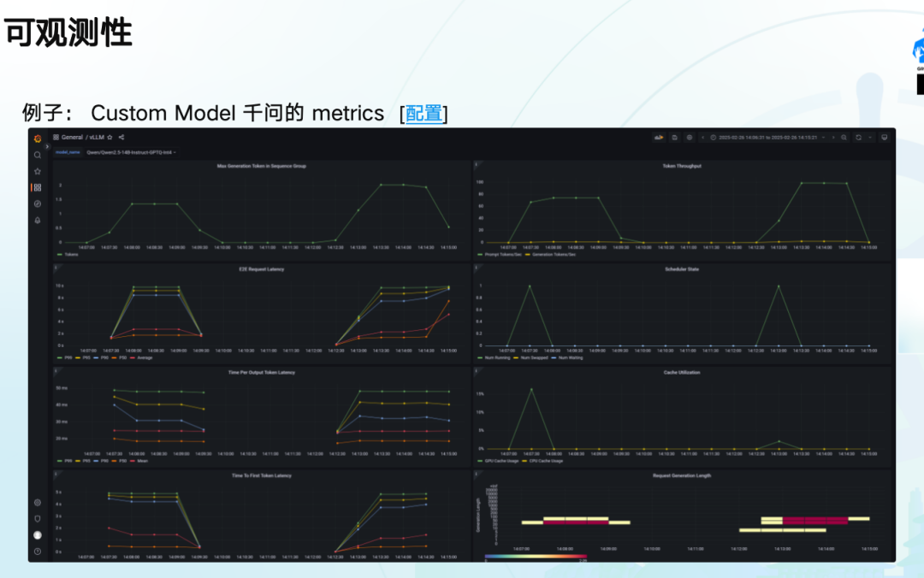Open the refresh interval dropdown arrow
This screenshot has width=924, height=578.
click(x=870, y=138)
